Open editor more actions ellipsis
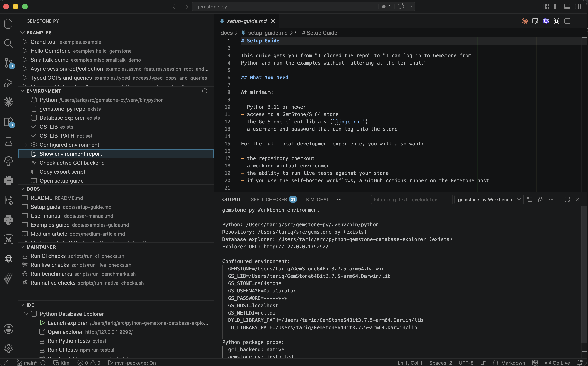 [578, 21]
